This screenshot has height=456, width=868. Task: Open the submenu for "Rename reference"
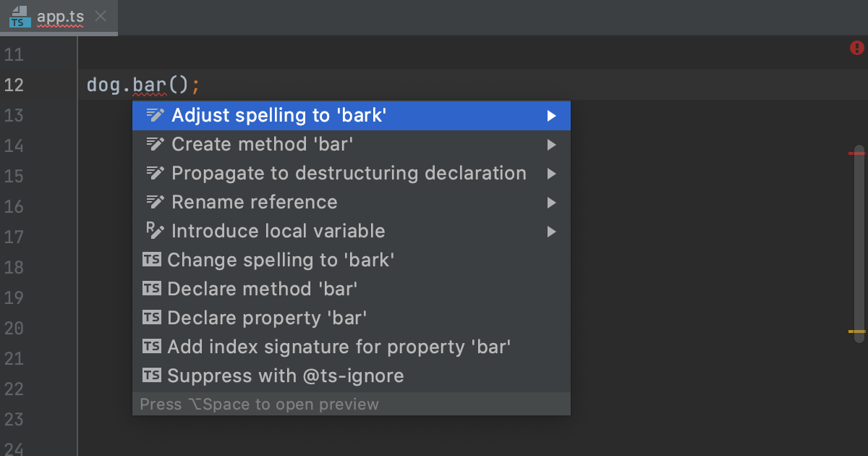[551, 201]
